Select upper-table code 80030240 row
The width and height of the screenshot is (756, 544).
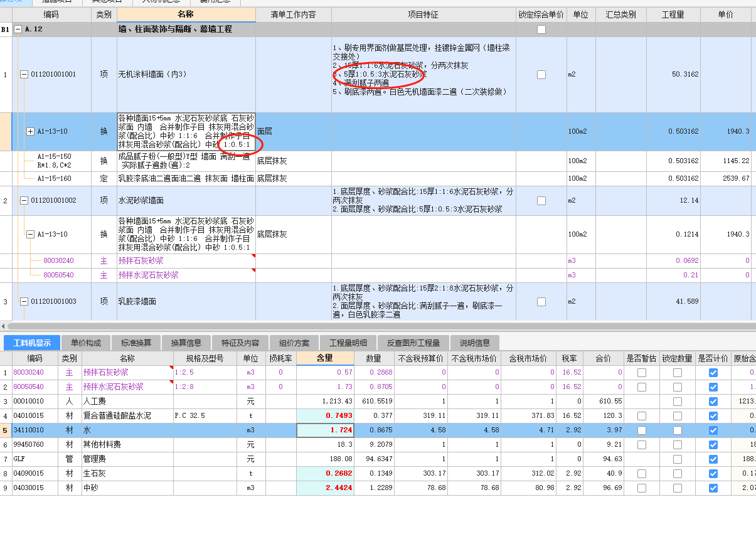pos(58,261)
